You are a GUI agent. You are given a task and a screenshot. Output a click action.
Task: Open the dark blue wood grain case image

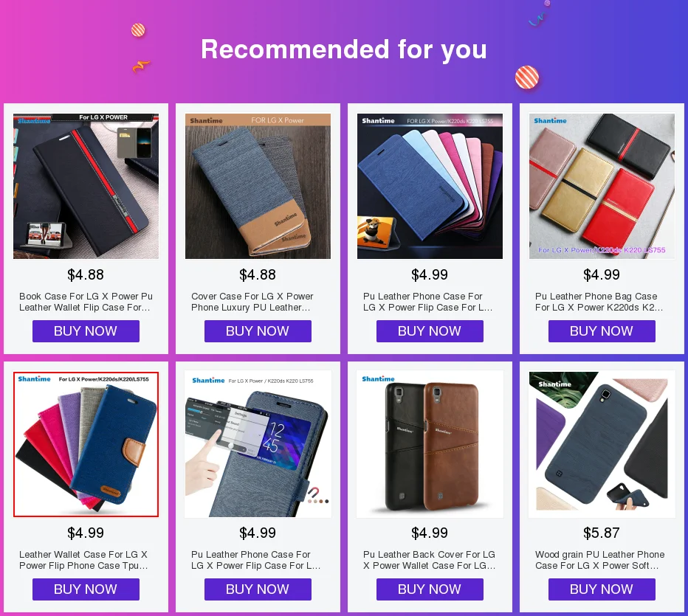click(602, 444)
